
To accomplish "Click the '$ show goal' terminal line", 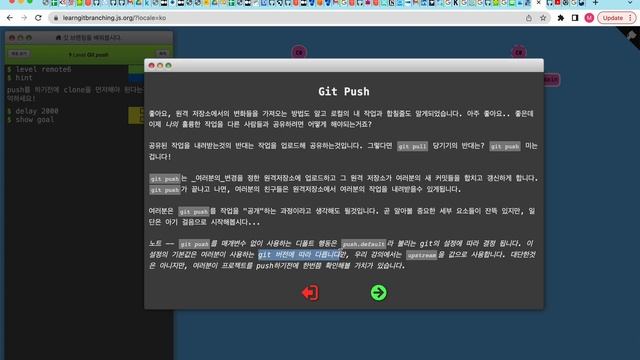I will coord(31,120).
